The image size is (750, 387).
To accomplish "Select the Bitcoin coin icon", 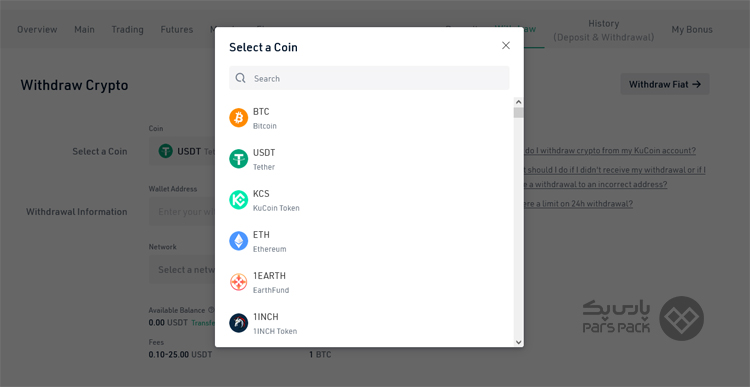I will coord(239,118).
